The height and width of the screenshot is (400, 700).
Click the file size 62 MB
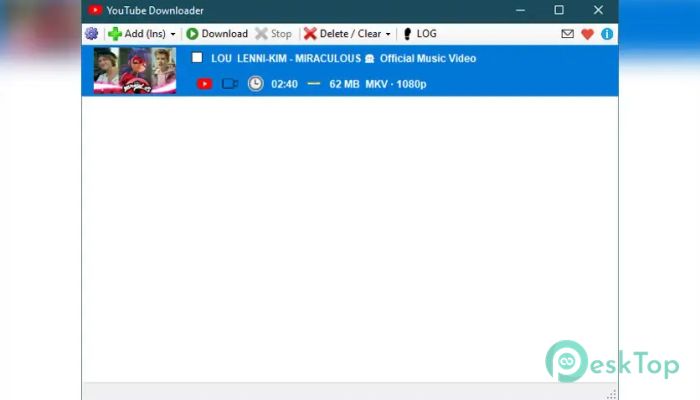tap(344, 84)
